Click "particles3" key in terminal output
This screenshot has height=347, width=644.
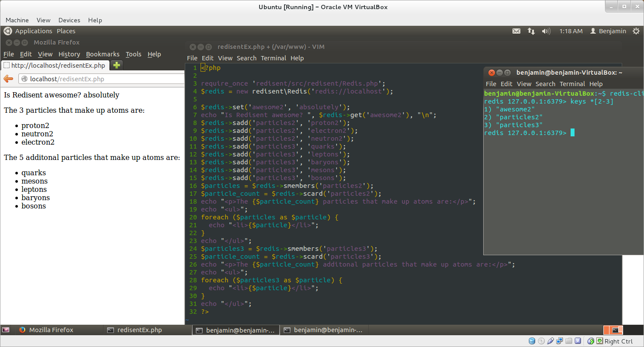click(519, 125)
